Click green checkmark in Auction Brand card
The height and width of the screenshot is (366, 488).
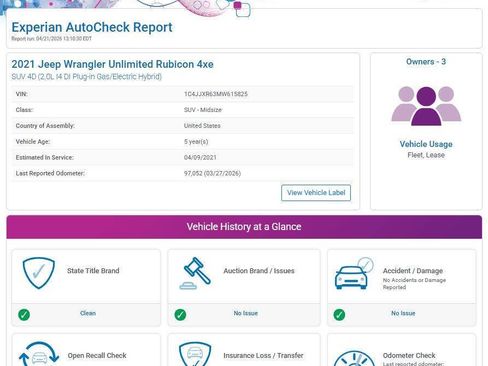click(180, 314)
